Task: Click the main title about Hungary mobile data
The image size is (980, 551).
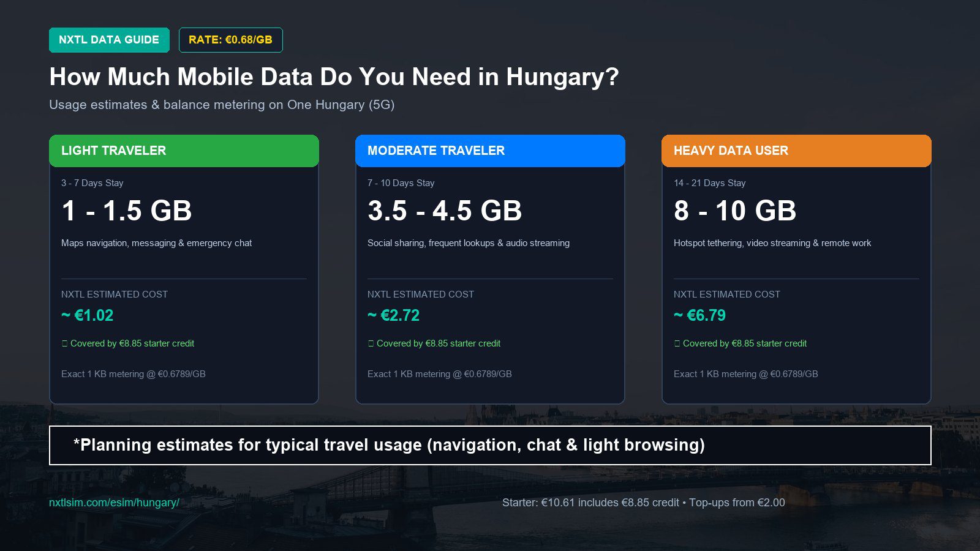Action: point(334,77)
